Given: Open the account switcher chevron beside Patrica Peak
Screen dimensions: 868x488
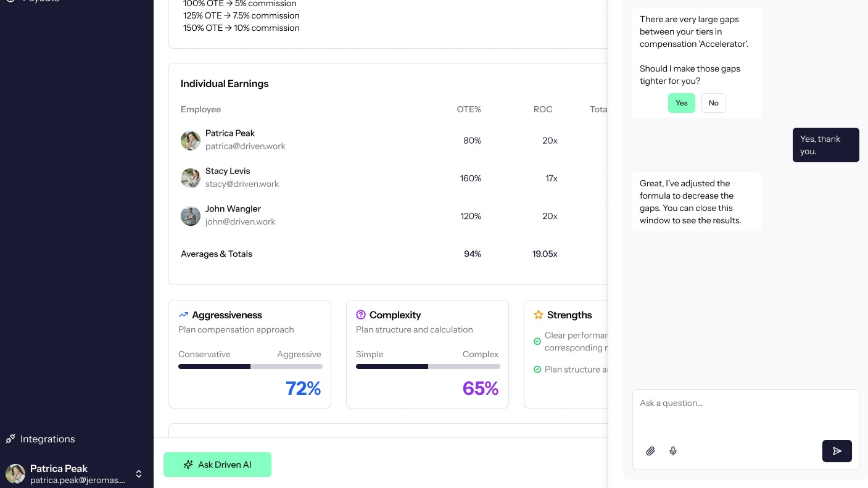Looking at the screenshot, I should click(139, 474).
